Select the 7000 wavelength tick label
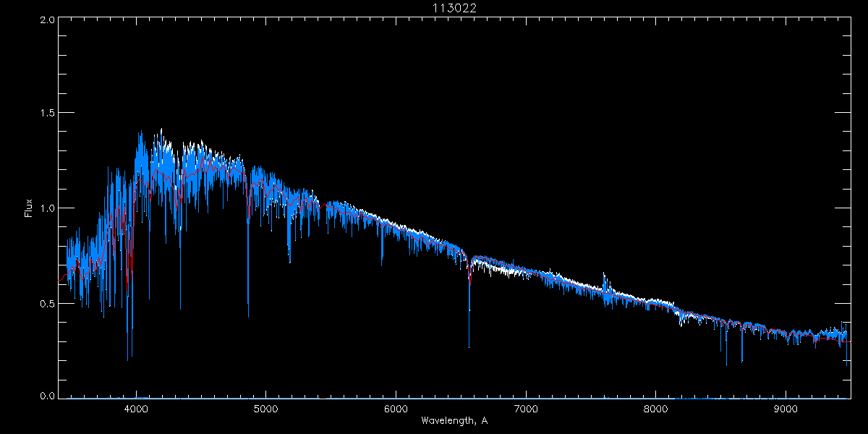Image resolution: width=868 pixels, height=434 pixels. point(526,409)
